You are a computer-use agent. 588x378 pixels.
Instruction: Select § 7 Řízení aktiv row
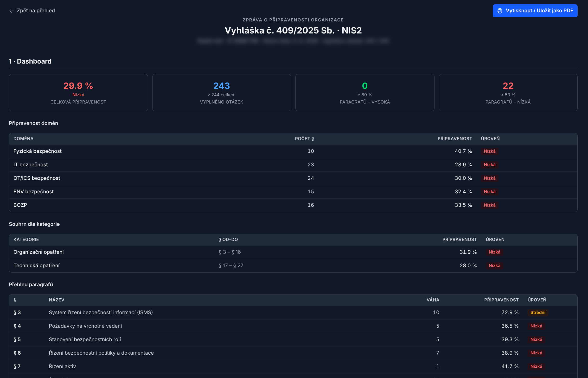[293, 366]
